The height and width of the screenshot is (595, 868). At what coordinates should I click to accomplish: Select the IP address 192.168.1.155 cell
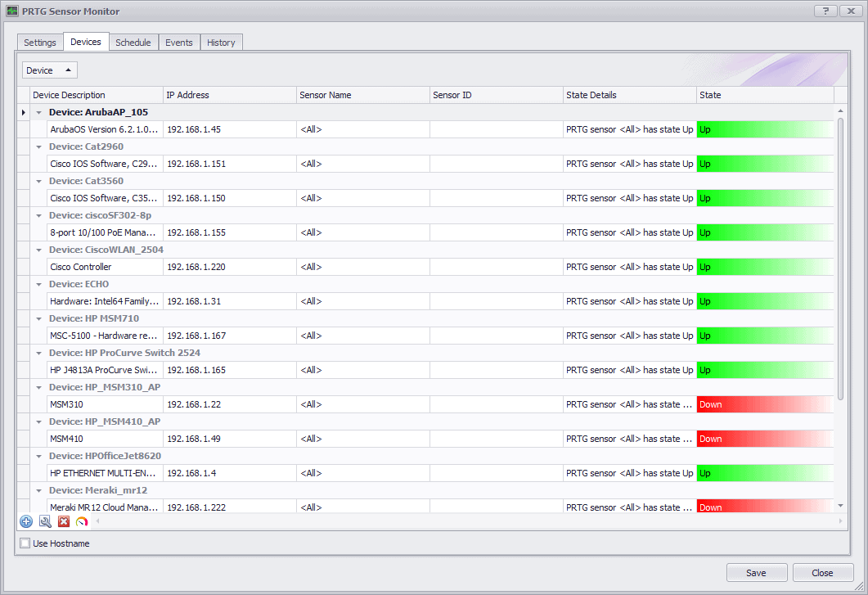pos(230,232)
